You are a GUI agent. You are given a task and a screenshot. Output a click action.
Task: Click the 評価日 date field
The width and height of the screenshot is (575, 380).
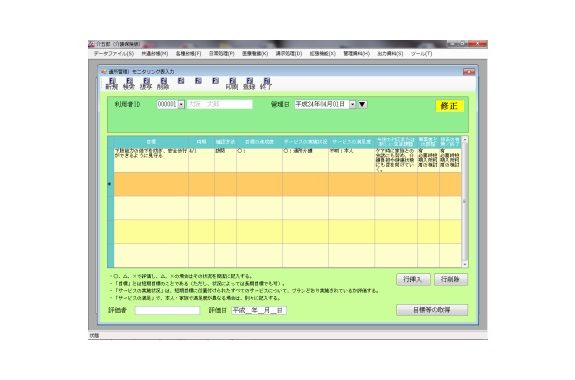pos(259,311)
